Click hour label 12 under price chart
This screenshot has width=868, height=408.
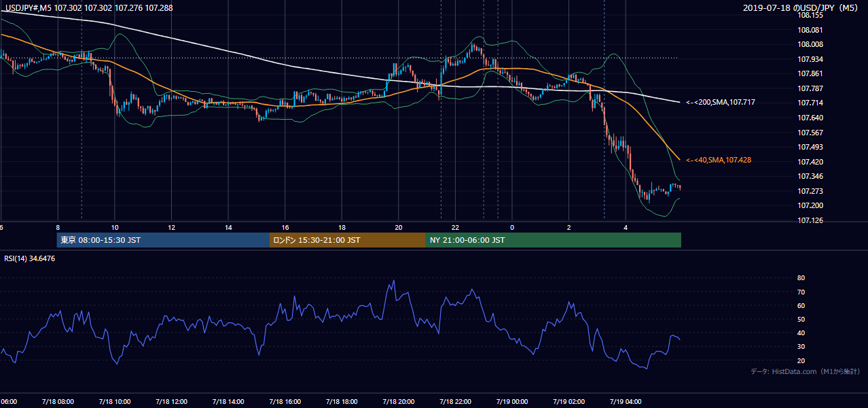171,227
